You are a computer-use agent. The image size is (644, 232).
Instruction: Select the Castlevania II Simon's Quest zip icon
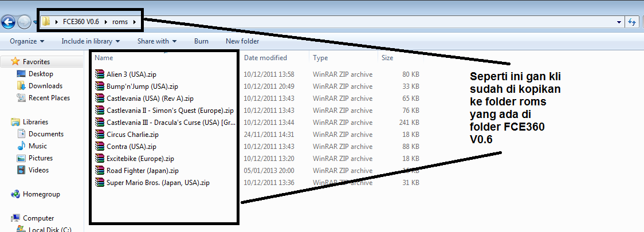click(100, 111)
